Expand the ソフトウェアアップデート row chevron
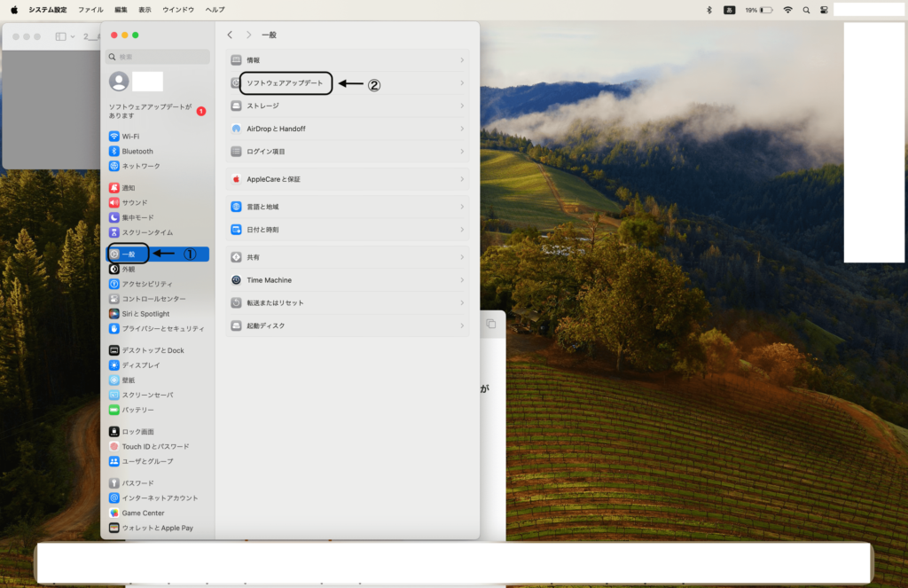Screen dimensions: 908x588 click(462, 82)
